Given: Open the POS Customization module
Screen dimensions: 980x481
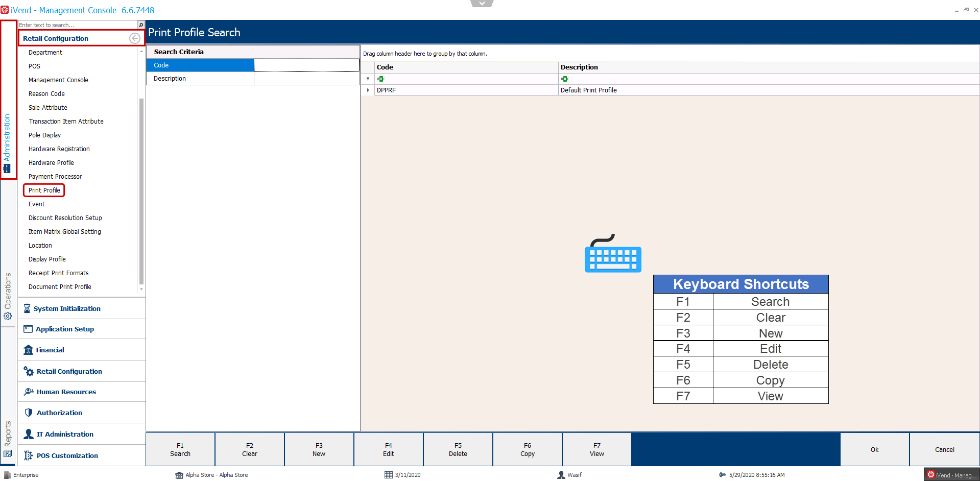Looking at the screenshot, I should click(x=82, y=455).
